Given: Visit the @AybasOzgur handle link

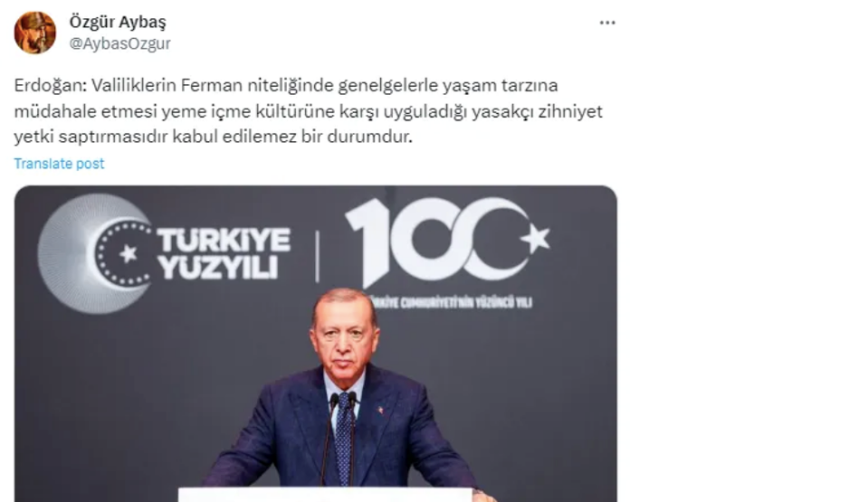Looking at the screenshot, I should (x=119, y=43).
